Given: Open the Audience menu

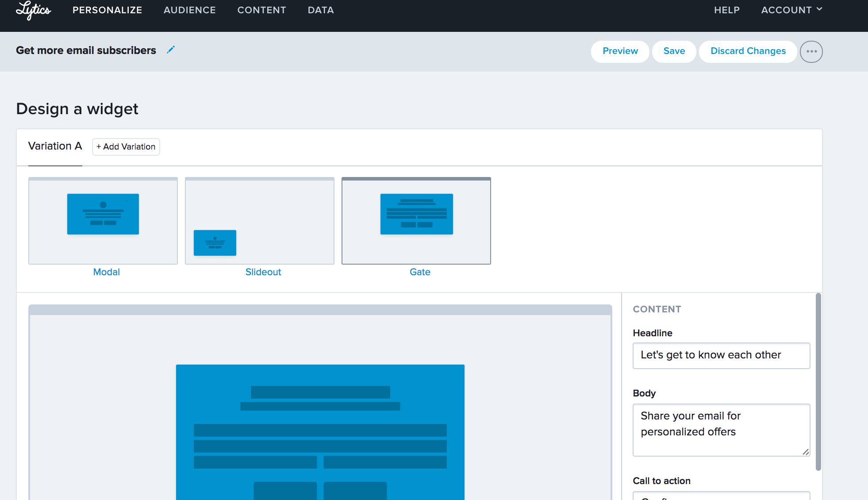Looking at the screenshot, I should pyautogui.click(x=190, y=10).
